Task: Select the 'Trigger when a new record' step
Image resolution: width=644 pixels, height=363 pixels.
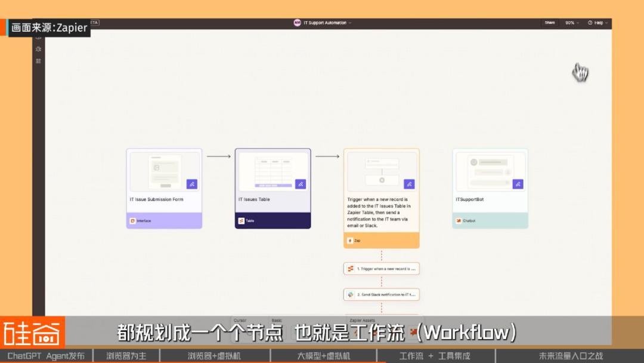Action: 382,269
